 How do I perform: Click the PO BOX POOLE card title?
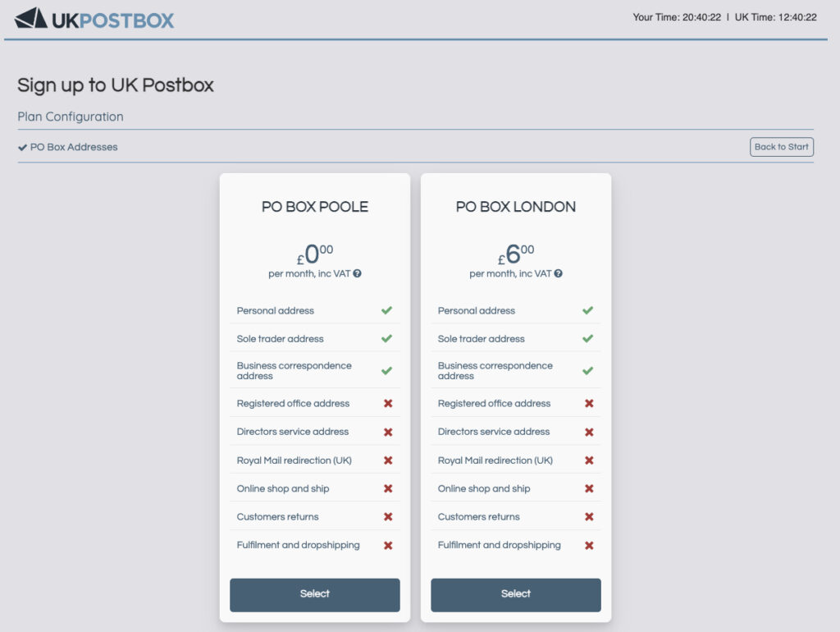315,207
